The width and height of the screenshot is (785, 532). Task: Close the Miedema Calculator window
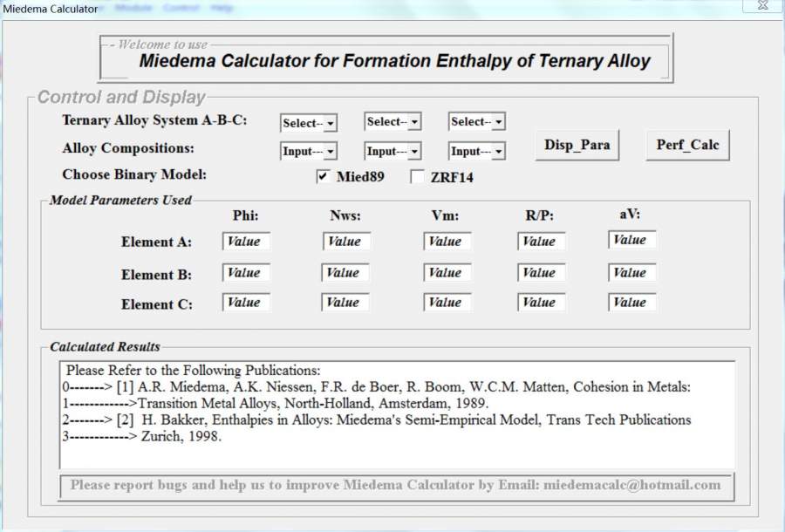[x=762, y=5]
